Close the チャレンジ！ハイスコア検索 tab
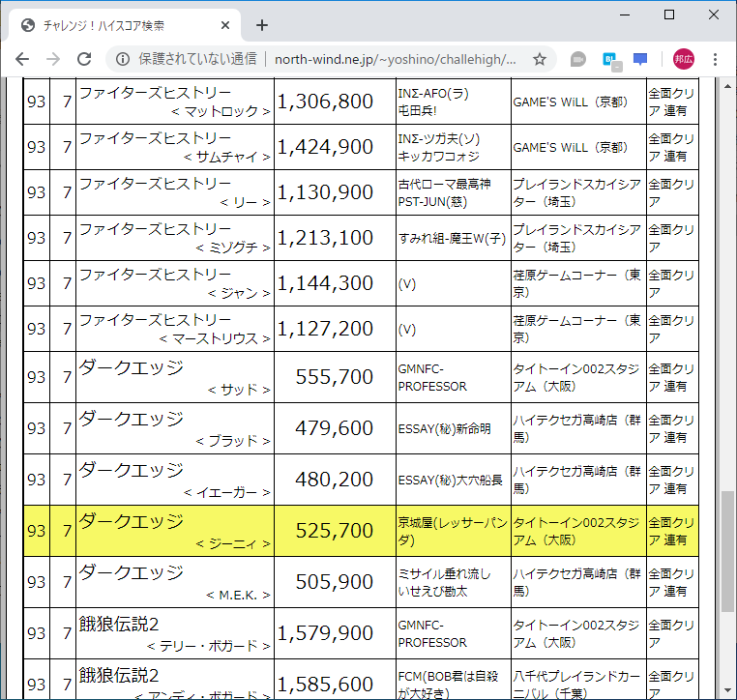 [225, 25]
